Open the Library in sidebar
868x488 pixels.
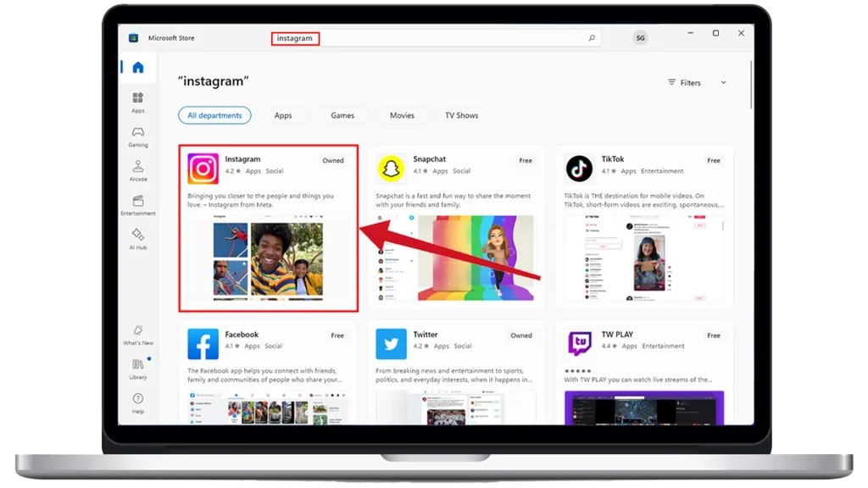click(138, 369)
